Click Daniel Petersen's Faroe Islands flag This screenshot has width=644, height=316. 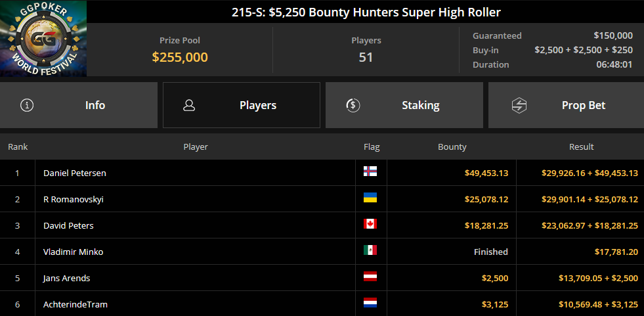click(x=370, y=171)
